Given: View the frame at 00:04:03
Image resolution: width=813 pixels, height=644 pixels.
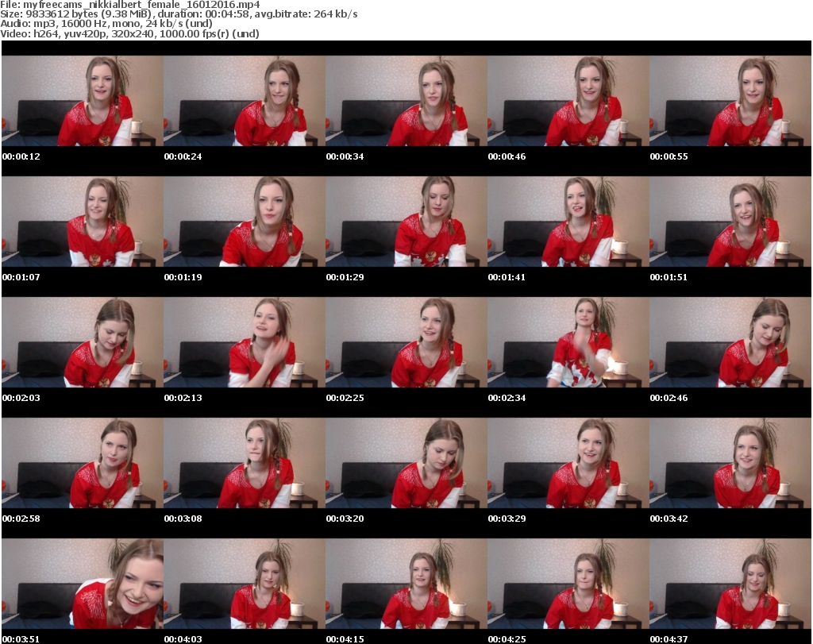Looking at the screenshot, I should (x=245, y=584).
